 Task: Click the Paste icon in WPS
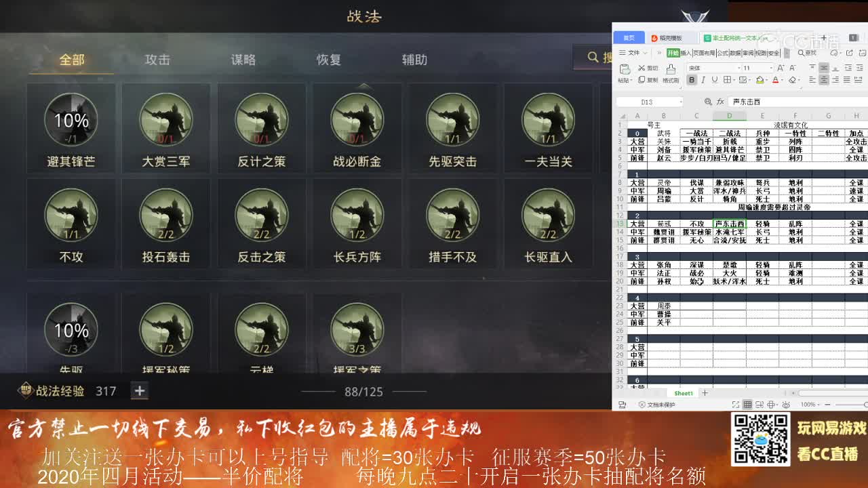coord(625,69)
